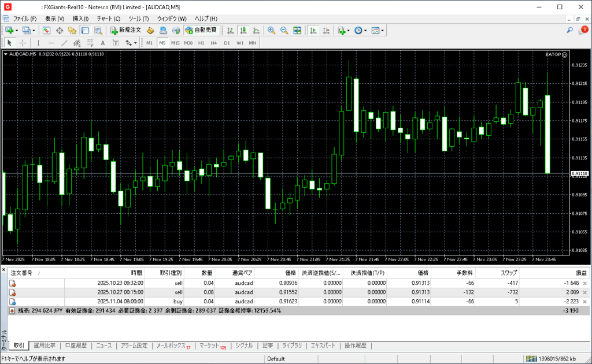The image size is (592, 364).
Task: Select the trendline drawing tool
Action: pyautogui.click(x=64, y=43)
